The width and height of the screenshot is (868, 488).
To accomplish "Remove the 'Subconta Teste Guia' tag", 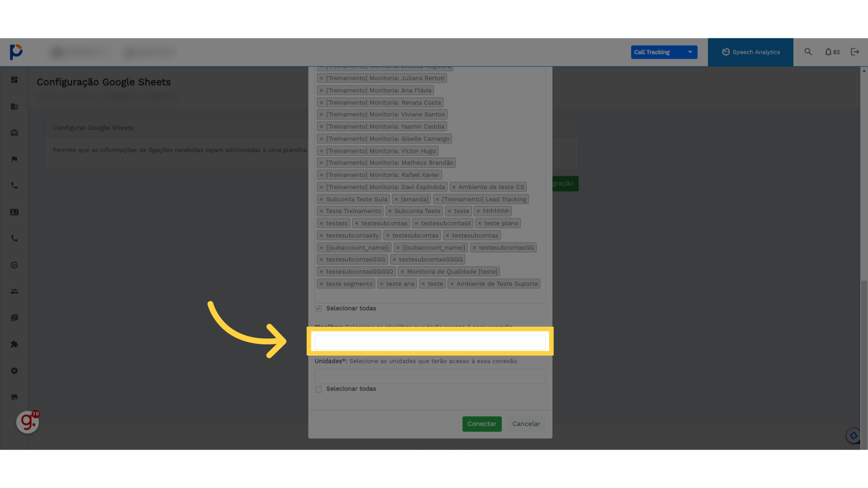I will click(321, 199).
